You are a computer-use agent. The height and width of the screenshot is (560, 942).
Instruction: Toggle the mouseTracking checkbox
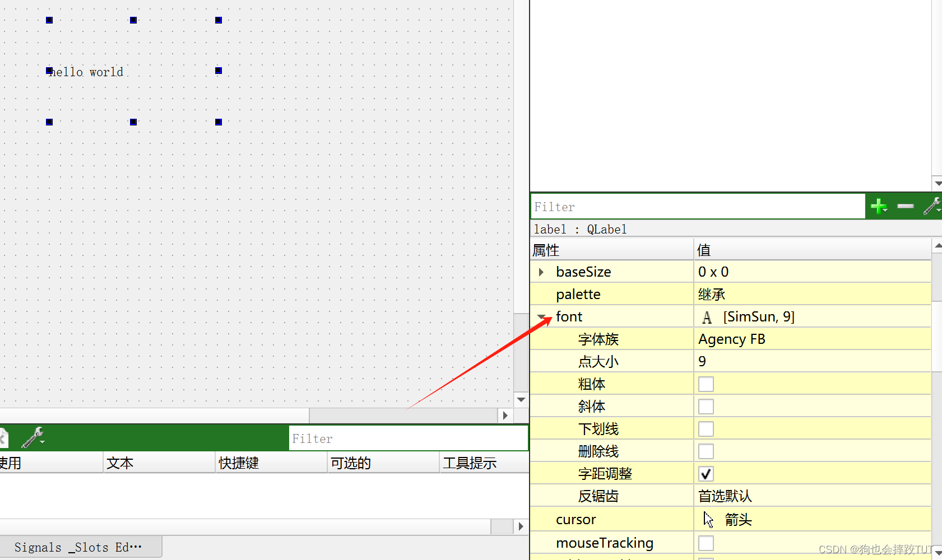pyautogui.click(x=706, y=543)
